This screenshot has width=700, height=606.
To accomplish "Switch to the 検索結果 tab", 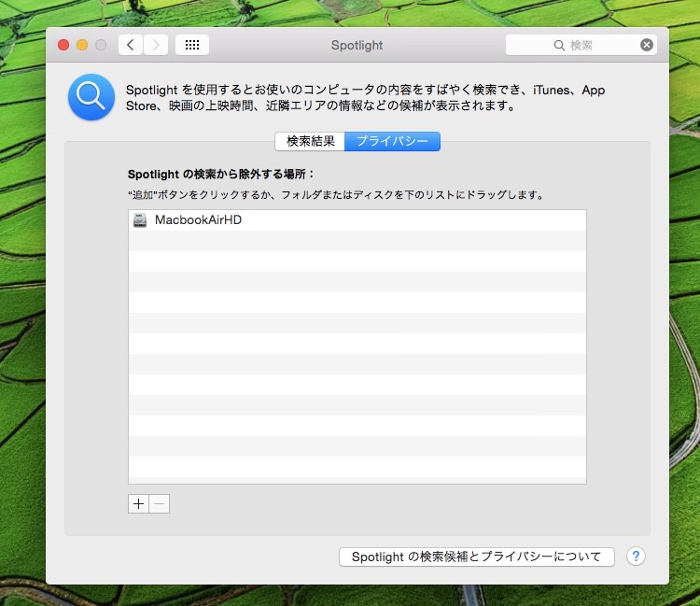I will 310,141.
